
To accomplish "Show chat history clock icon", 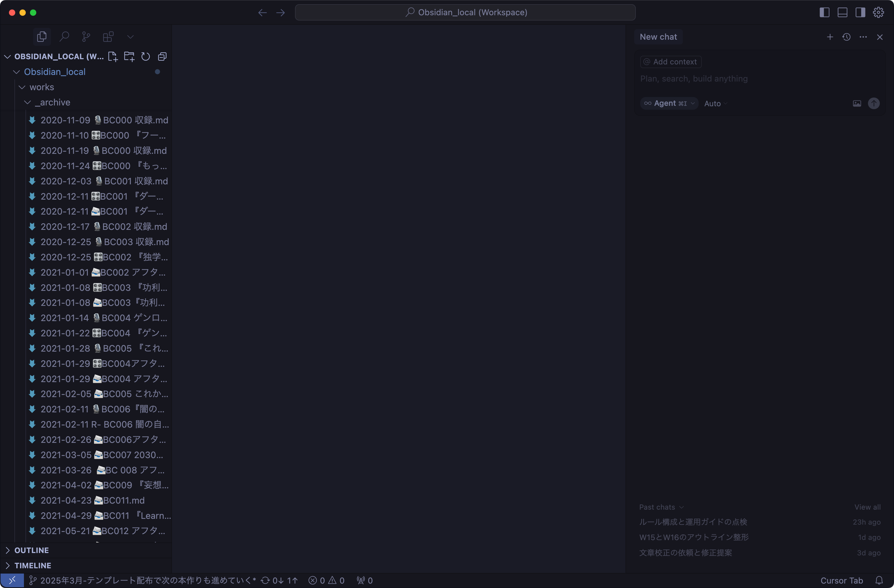I will 846,37.
